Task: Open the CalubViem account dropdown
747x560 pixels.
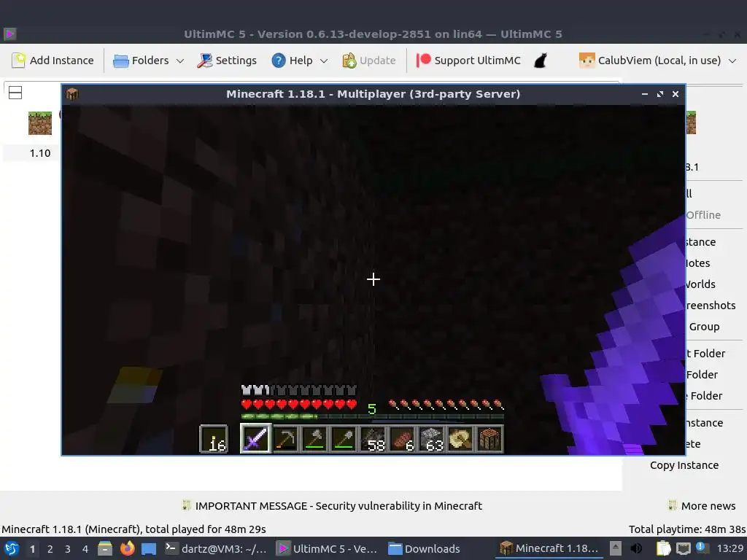Action: [657, 61]
